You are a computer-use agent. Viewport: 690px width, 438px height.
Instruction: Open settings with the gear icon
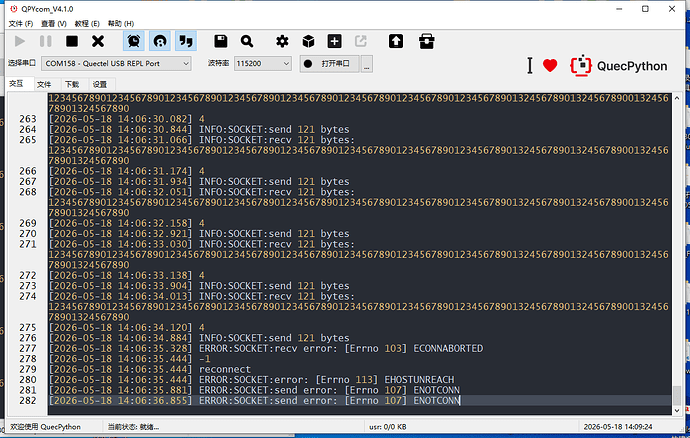(282, 41)
